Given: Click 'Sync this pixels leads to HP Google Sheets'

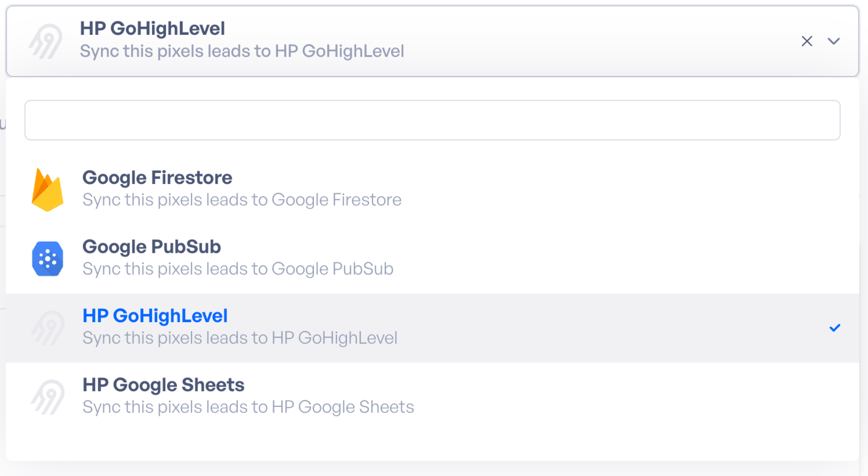Looking at the screenshot, I should (x=248, y=407).
